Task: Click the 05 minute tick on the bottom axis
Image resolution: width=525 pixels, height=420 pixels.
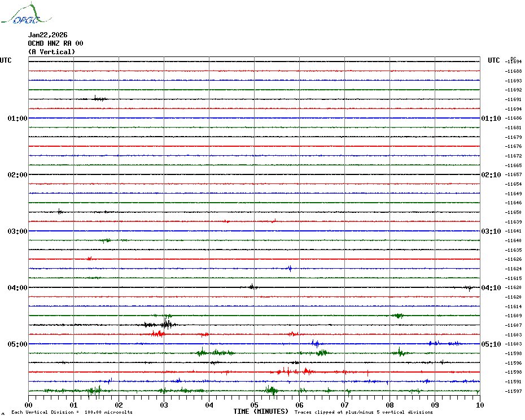Action: pos(254,405)
